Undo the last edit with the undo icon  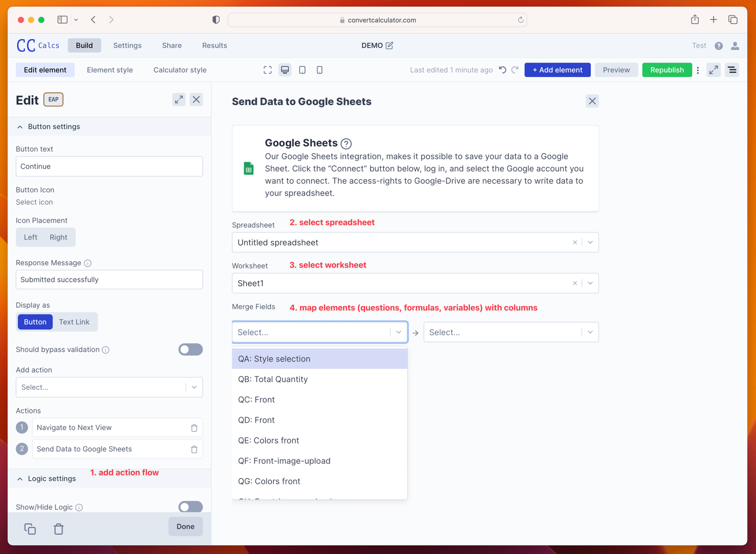click(503, 70)
